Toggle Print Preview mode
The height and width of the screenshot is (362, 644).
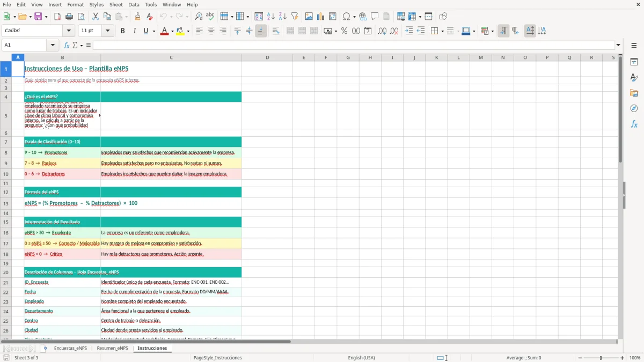[81, 17]
